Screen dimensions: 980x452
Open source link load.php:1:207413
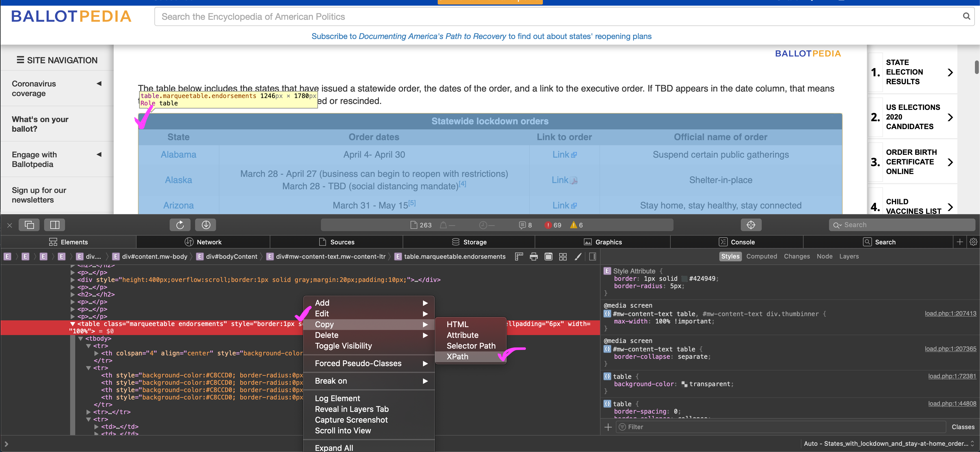pyautogui.click(x=950, y=314)
